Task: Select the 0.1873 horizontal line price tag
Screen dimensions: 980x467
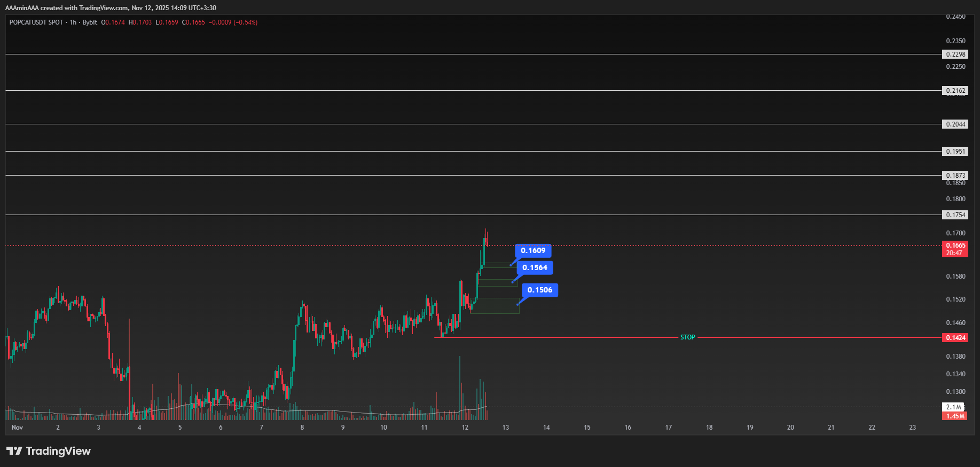Action: 955,175
